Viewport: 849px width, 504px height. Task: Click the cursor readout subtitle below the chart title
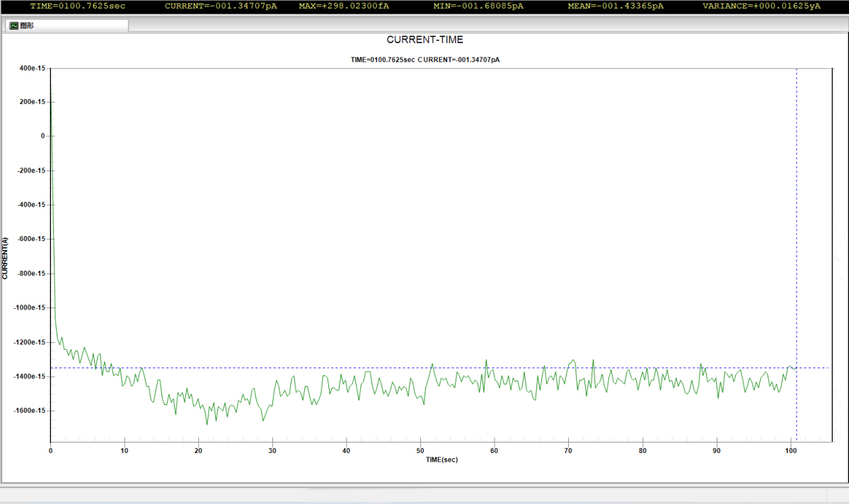(424, 59)
